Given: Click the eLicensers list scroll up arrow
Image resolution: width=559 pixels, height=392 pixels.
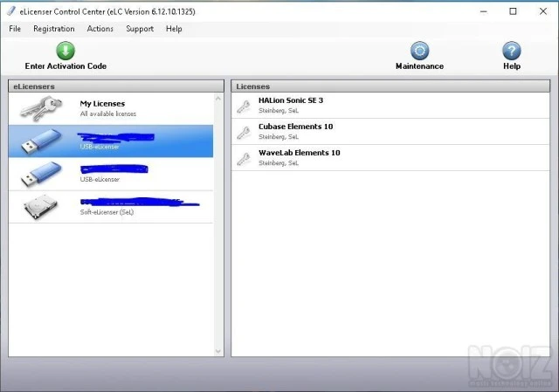Looking at the screenshot, I should (218, 99).
